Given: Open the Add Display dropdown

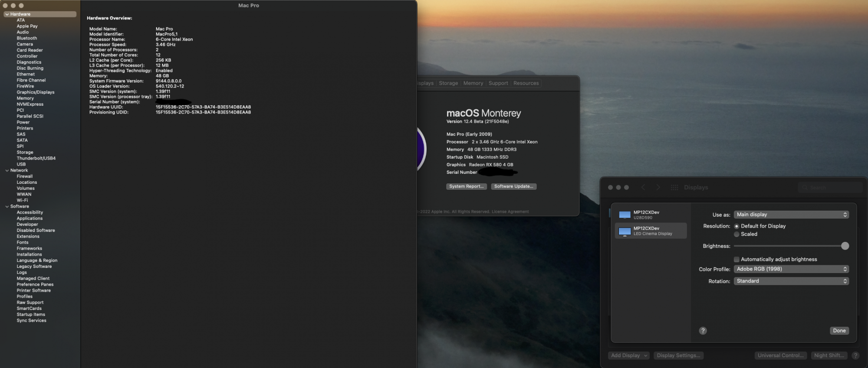Looking at the screenshot, I should 629,355.
